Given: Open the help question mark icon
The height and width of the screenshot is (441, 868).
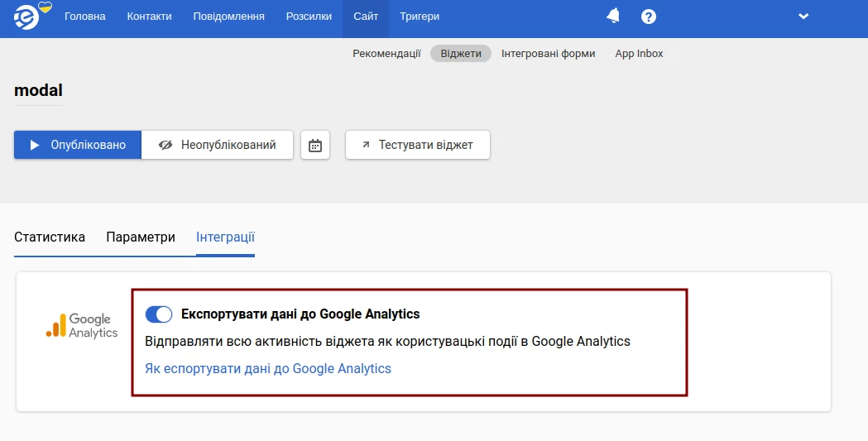Looking at the screenshot, I should coord(649,17).
